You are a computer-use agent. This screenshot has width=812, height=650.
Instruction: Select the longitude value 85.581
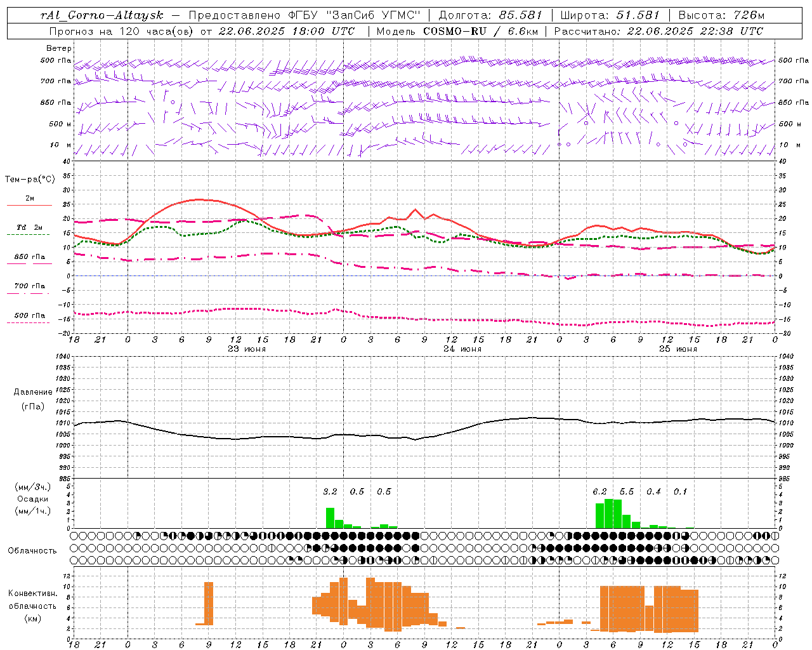click(x=520, y=15)
